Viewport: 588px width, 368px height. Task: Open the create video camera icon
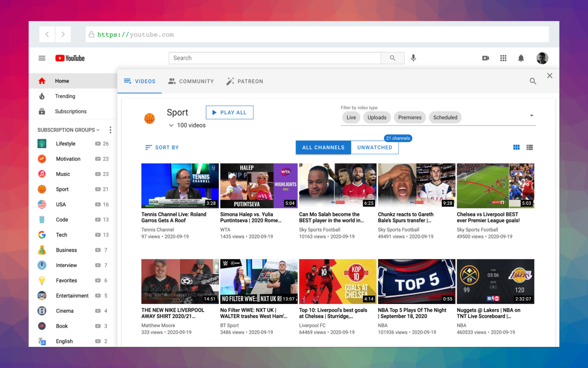[486, 58]
